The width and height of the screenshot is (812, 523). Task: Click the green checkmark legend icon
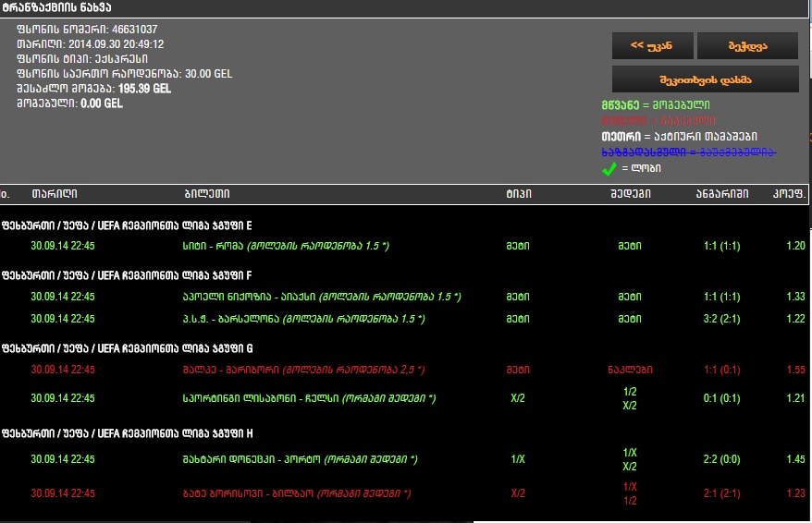[609, 169]
